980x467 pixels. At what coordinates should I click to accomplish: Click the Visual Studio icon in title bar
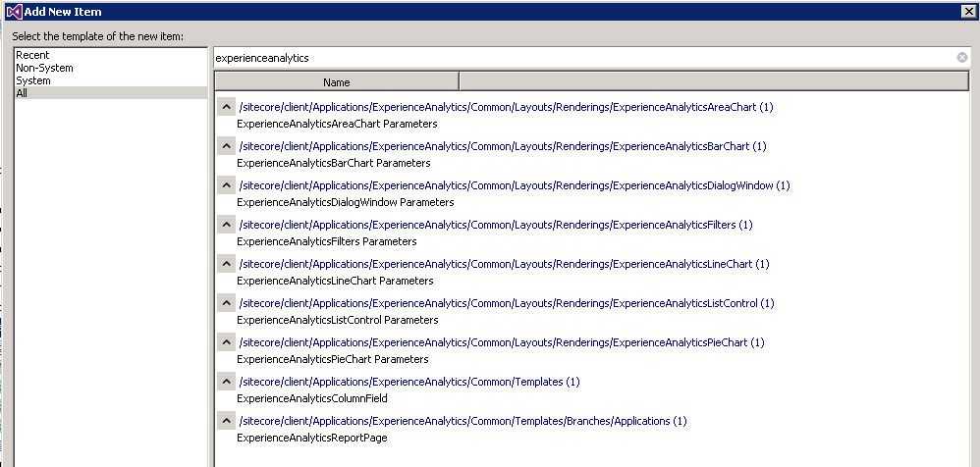pos(14,11)
